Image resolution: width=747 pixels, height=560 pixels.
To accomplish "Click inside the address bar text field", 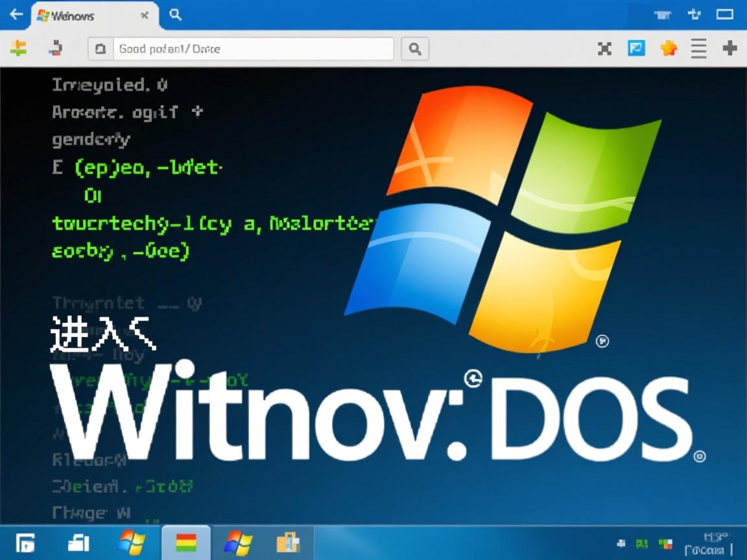I will tap(253, 49).
